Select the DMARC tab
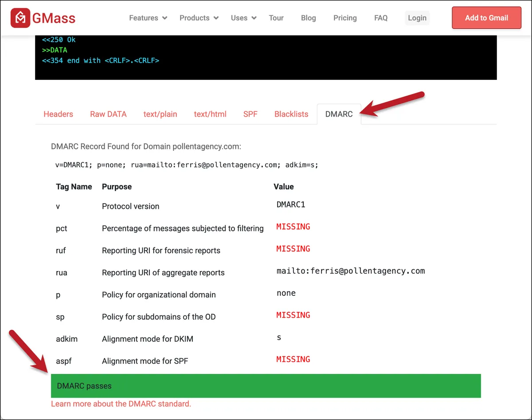This screenshot has width=532, height=420. 339,114
